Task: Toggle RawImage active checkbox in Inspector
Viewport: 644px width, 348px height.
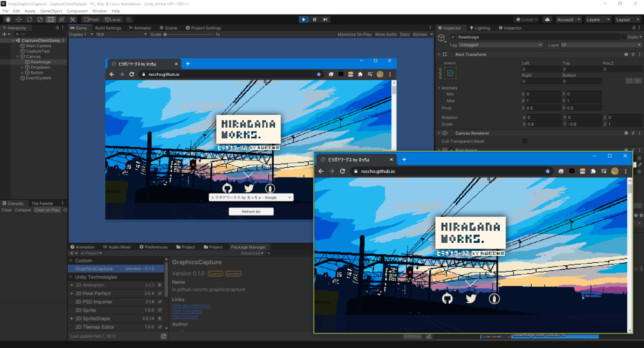Action: [x=453, y=37]
